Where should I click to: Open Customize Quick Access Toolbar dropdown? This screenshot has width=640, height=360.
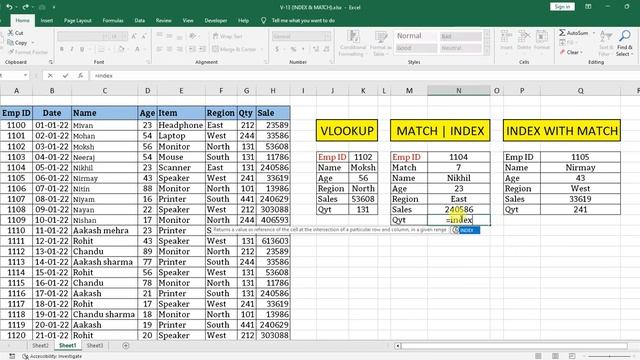(x=54, y=7)
